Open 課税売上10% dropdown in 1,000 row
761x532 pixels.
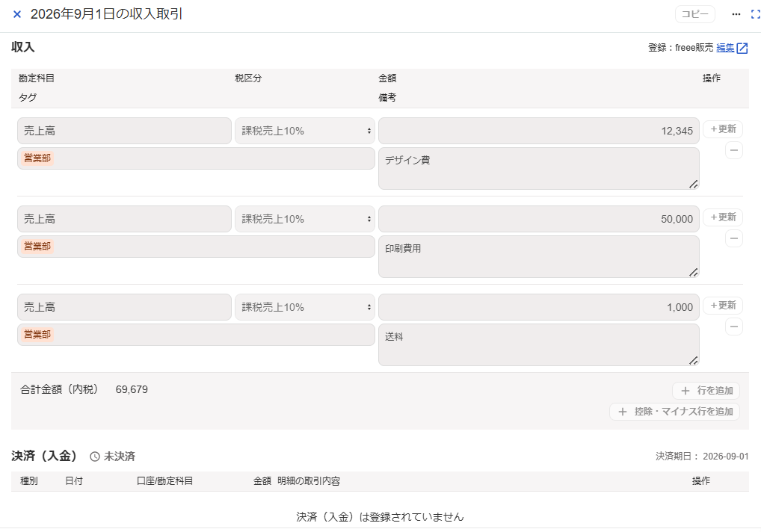pyautogui.click(x=305, y=307)
